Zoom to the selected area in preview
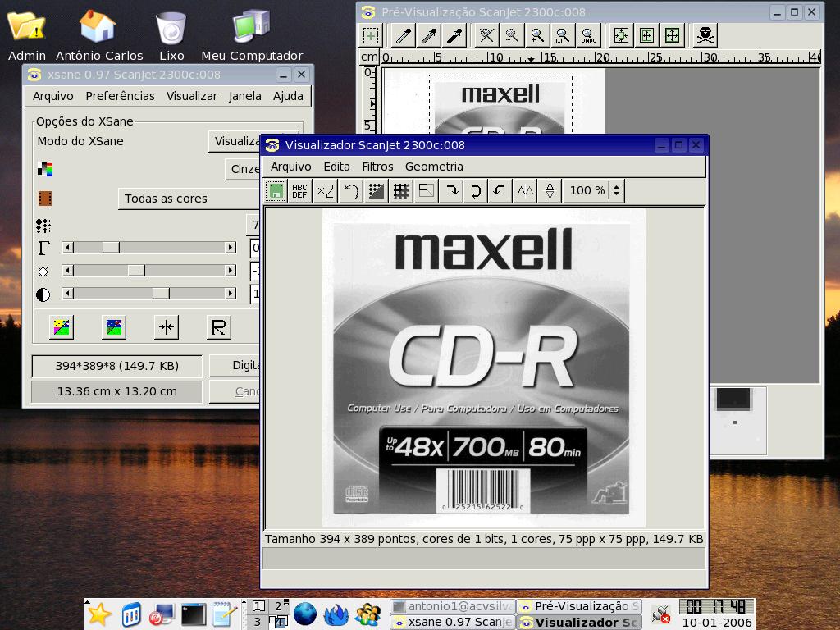This screenshot has width=840, height=630. pyautogui.click(x=563, y=36)
